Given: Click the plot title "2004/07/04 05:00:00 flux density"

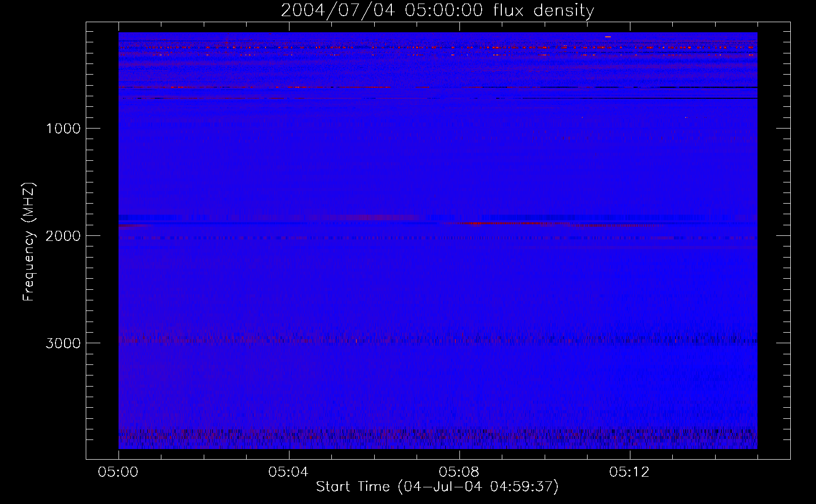Looking at the screenshot, I should [x=437, y=11].
